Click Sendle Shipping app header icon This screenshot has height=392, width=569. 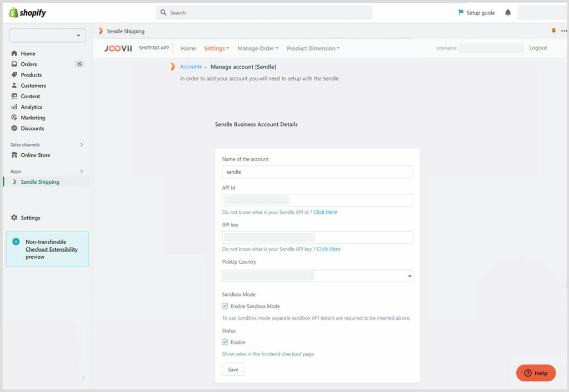(101, 31)
